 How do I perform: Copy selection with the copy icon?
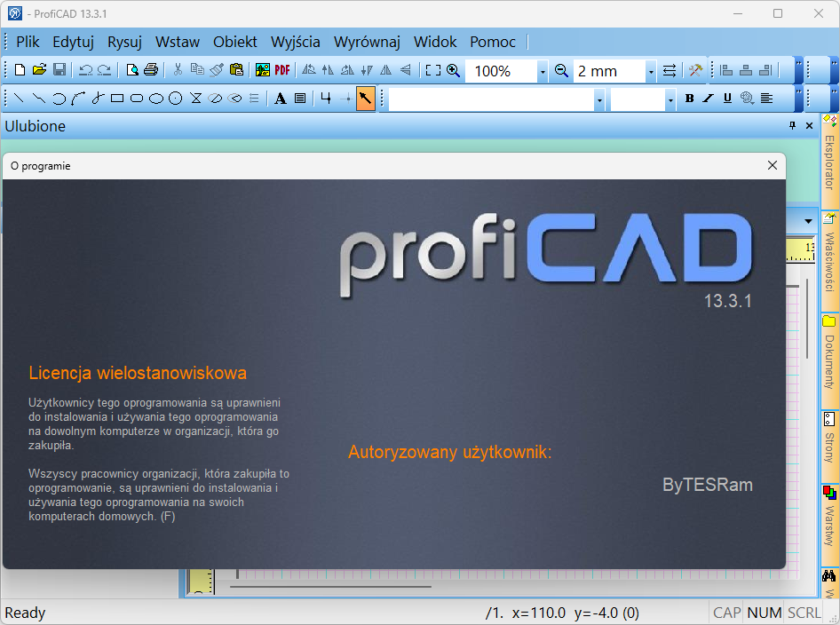point(197,70)
